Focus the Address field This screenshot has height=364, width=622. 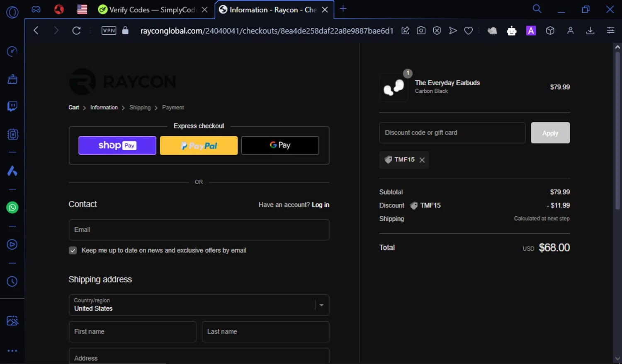199,356
